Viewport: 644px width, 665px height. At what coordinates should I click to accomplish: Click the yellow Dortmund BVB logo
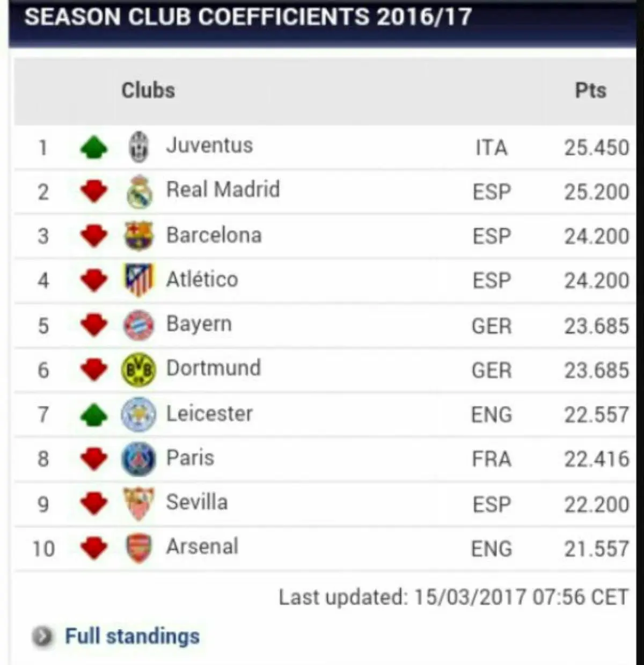click(139, 370)
